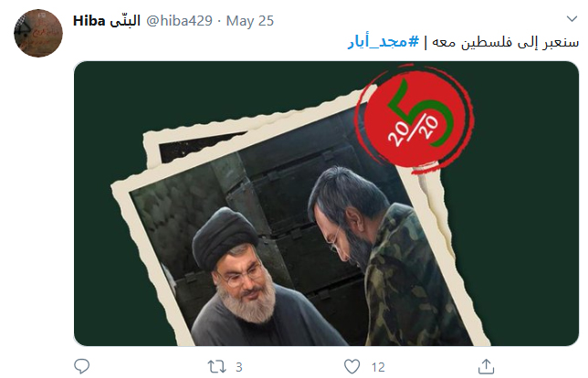Click the Arabic name البتّى in the header
Screen dimensions: 588x378
click(125, 21)
